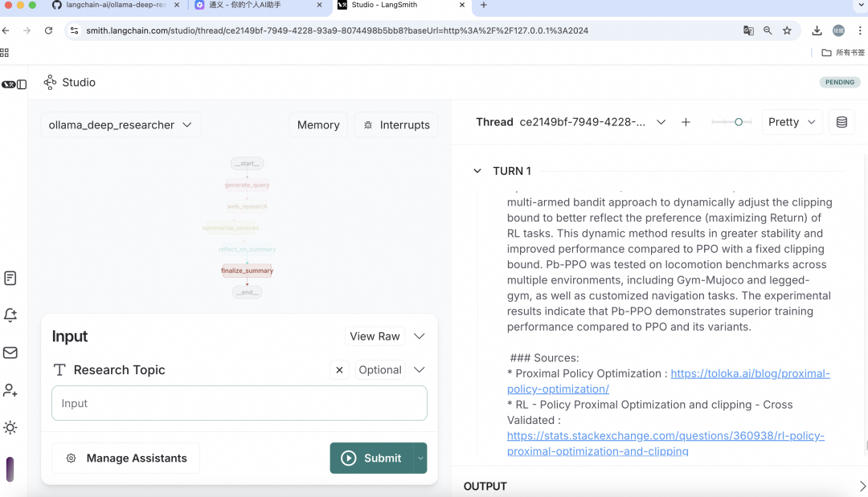Viewport: 868px width, 497px height.
Task: Open Manage Assistants
Action: (x=125, y=458)
